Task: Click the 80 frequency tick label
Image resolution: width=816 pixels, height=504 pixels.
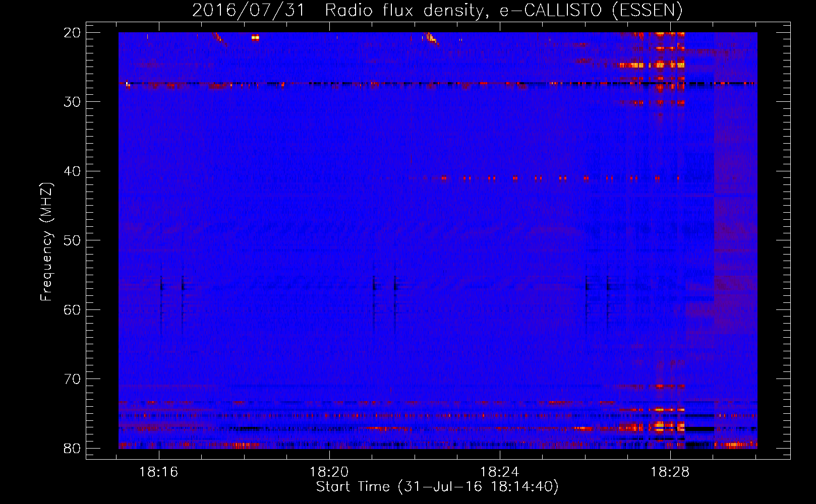Action: 72,448
